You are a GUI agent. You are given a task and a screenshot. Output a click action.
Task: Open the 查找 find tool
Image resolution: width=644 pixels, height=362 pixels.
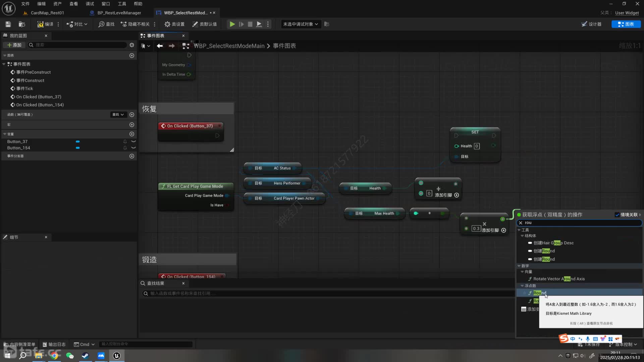[106, 24]
